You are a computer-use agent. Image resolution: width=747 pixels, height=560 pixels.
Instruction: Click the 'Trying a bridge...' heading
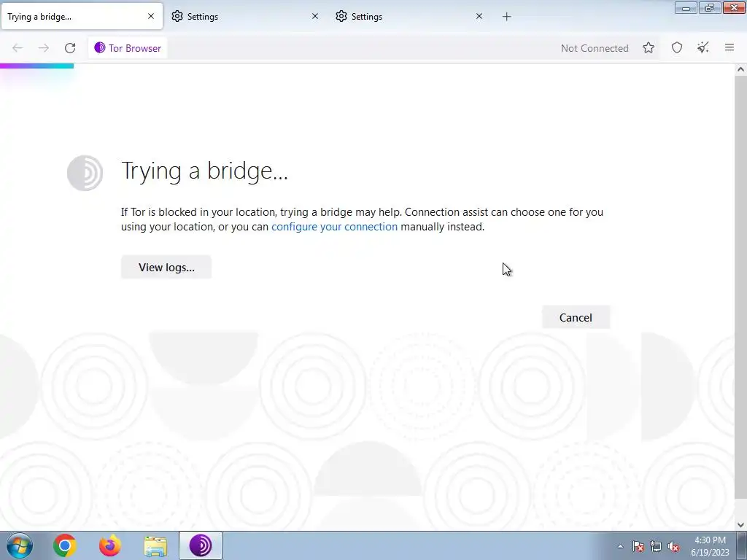coord(205,171)
